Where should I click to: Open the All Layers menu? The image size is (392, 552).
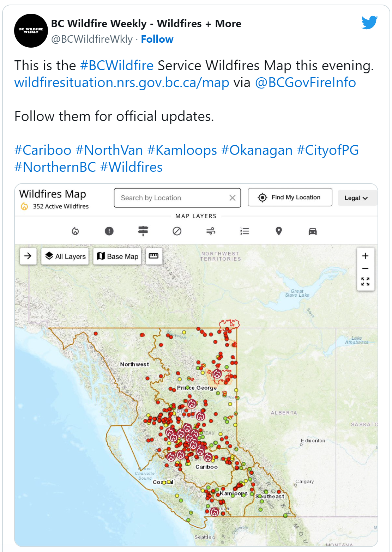point(66,256)
